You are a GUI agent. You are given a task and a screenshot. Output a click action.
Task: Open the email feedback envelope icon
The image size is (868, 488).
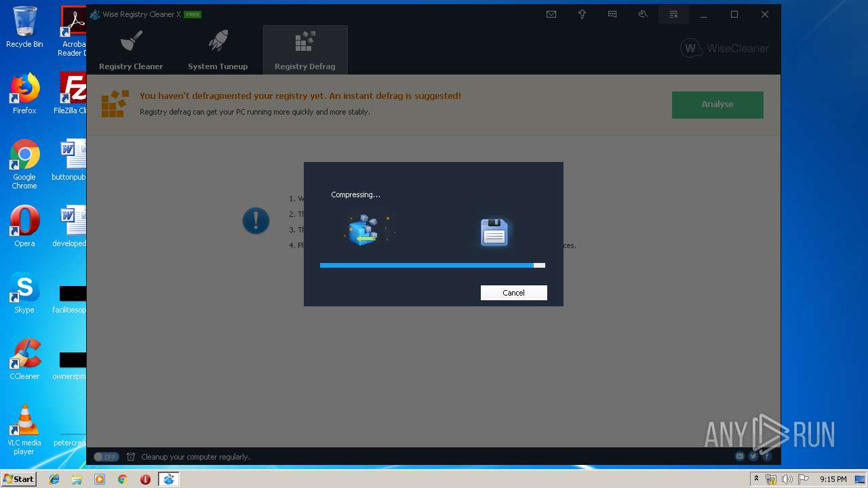coord(551,14)
